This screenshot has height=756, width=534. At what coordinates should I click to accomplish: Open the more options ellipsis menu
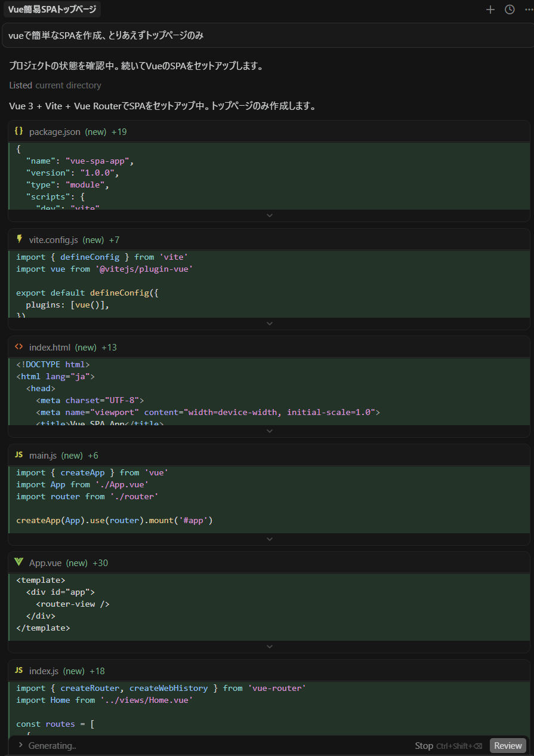[x=529, y=10]
